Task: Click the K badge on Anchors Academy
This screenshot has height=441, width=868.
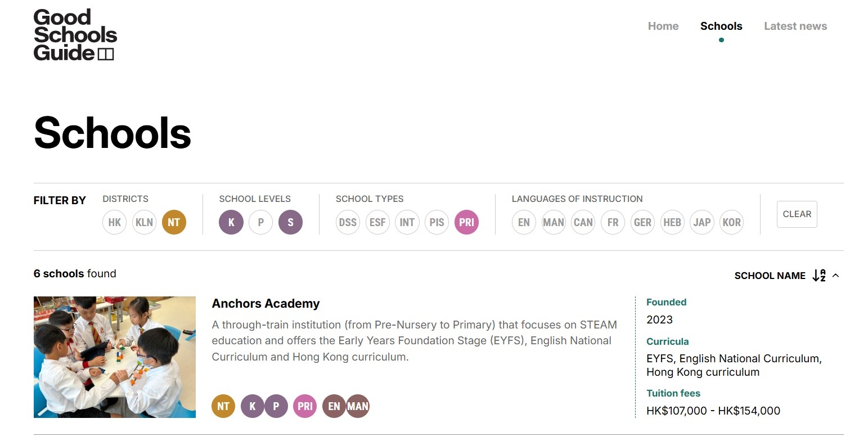Action: pyautogui.click(x=253, y=406)
